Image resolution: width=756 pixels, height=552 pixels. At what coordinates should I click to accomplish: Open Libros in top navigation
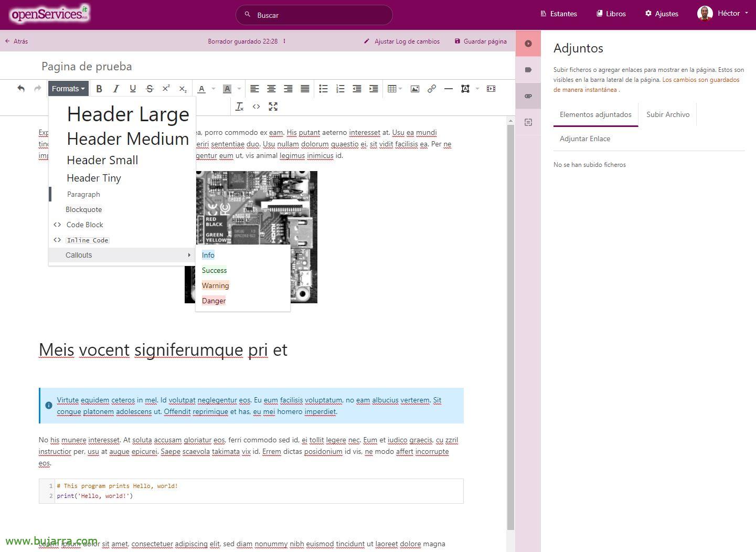pyautogui.click(x=611, y=14)
